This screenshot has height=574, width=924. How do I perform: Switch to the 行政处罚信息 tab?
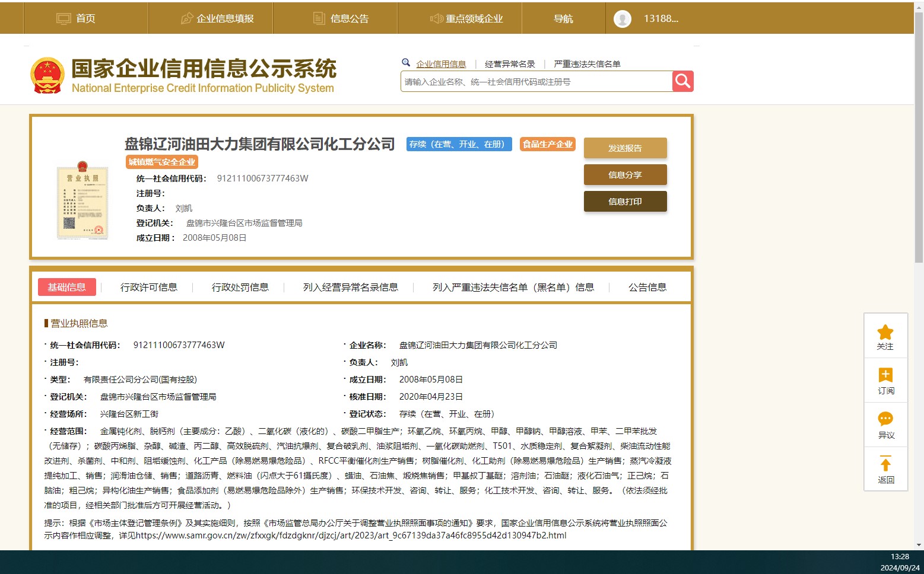click(240, 287)
